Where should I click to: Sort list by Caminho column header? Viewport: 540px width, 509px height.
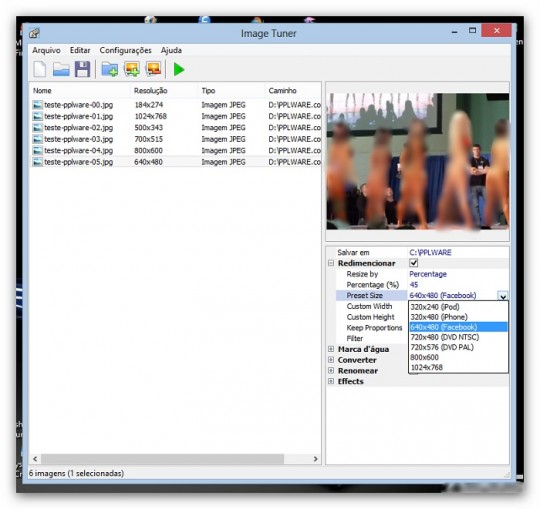(x=293, y=91)
